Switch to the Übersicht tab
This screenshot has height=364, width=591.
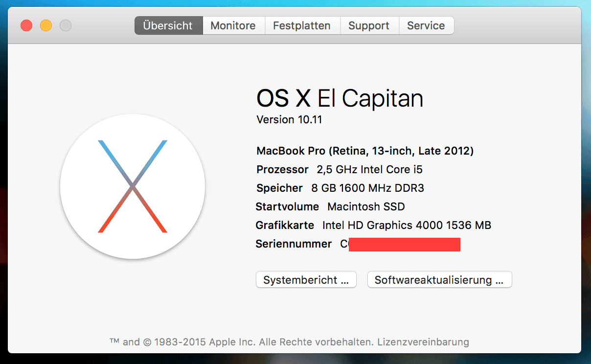[168, 25]
